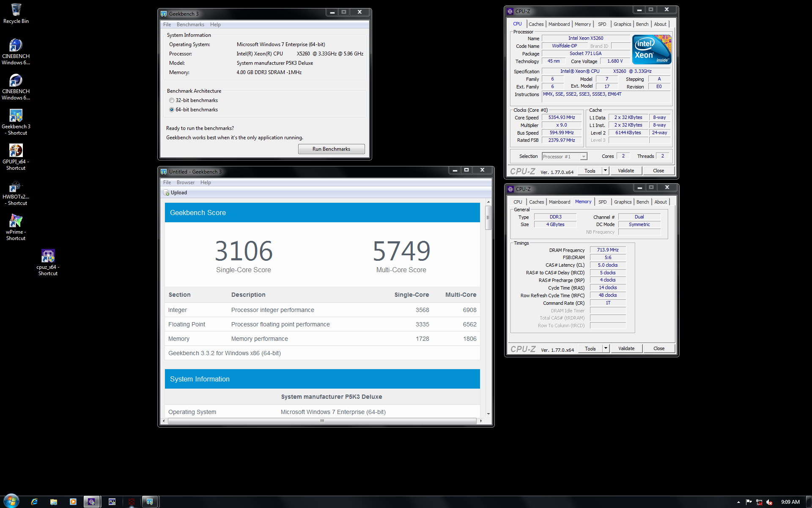This screenshot has height=508, width=812.
Task: Click the Run Benchmarks button
Action: [331, 149]
